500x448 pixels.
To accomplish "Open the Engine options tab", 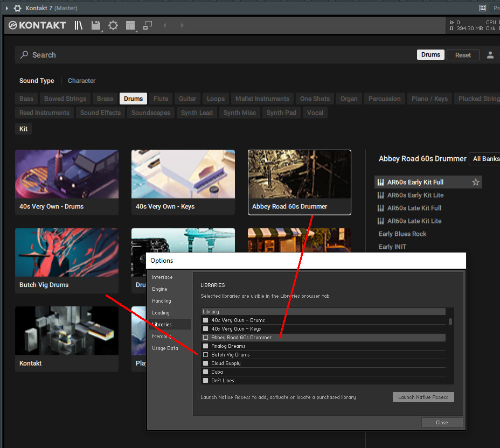I will click(x=159, y=289).
